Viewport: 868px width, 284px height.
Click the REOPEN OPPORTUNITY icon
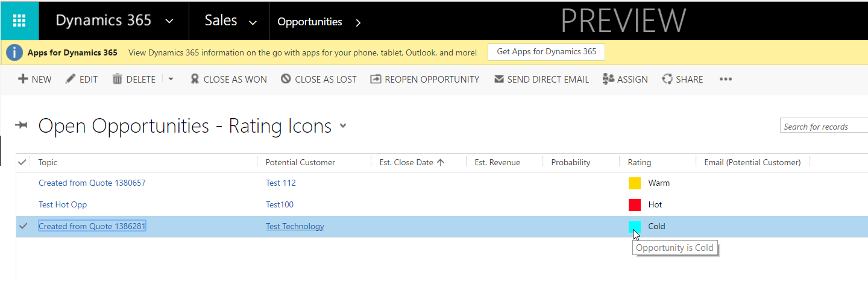click(376, 79)
